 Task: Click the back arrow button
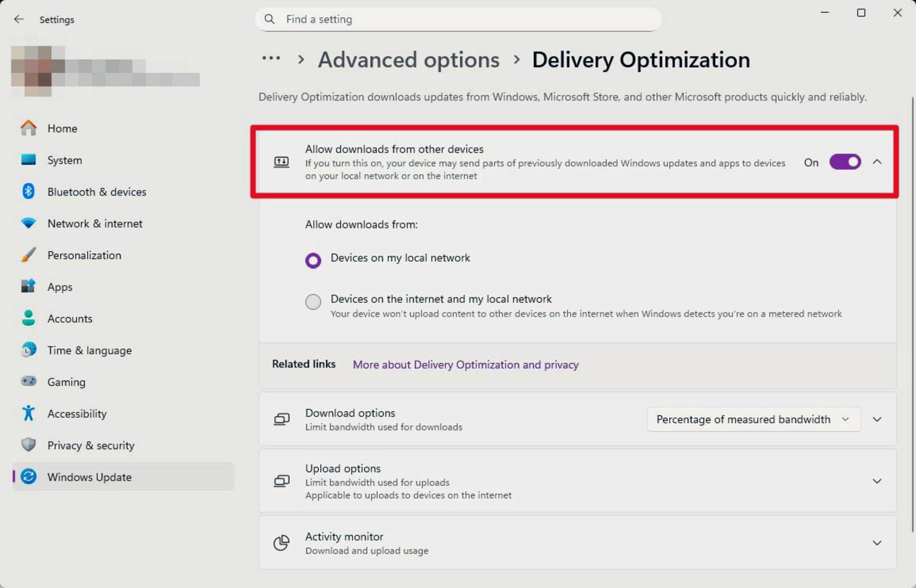(19, 19)
